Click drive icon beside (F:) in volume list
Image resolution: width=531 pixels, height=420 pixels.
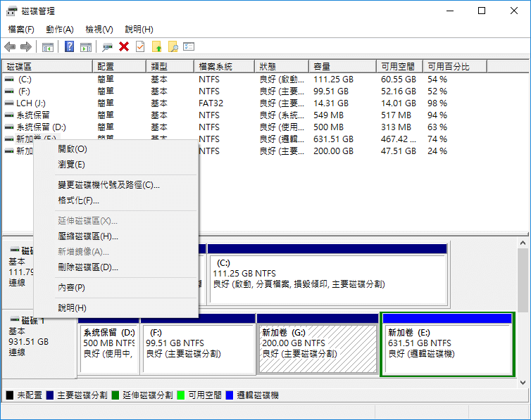pyautogui.click(x=9, y=91)
